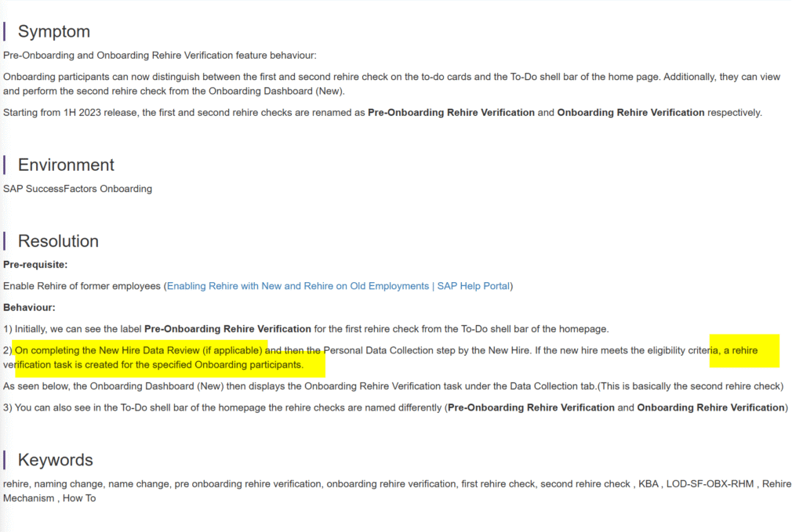Click bold 'Onboarding Rehire Verification' ending step 3
The width and height of the screenshot is (803, 532).
tap(710, 407)
